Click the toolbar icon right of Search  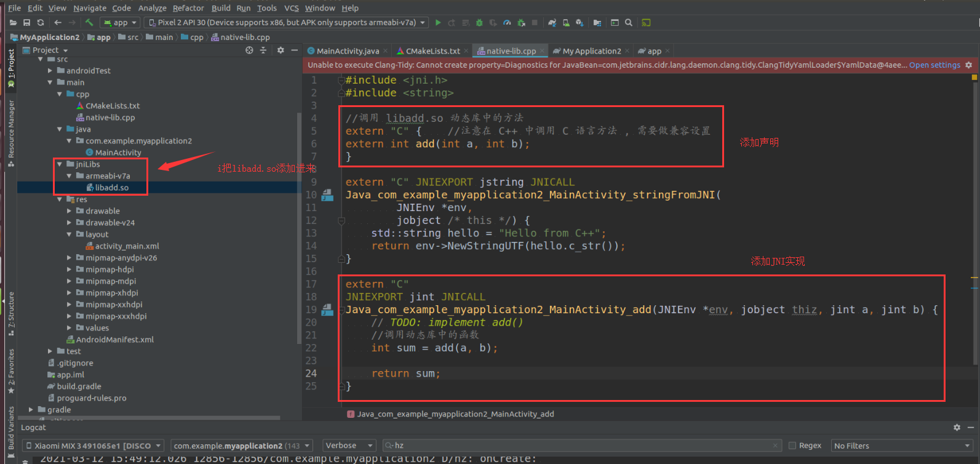click(646, 23)
